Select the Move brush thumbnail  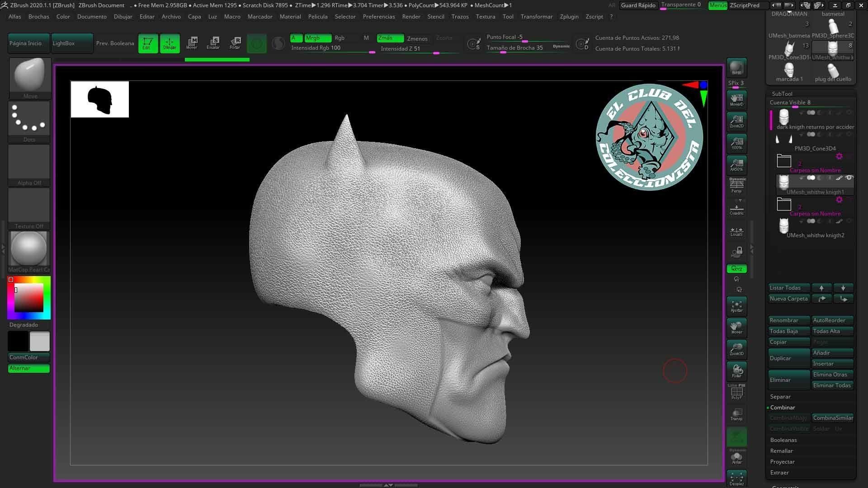(x=29, y=78)
